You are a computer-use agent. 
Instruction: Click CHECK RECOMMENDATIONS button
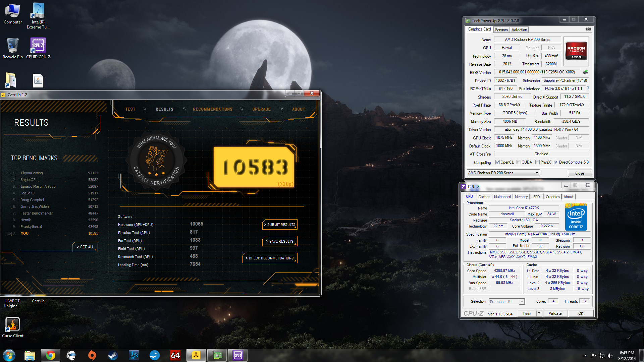coord(270,258)
